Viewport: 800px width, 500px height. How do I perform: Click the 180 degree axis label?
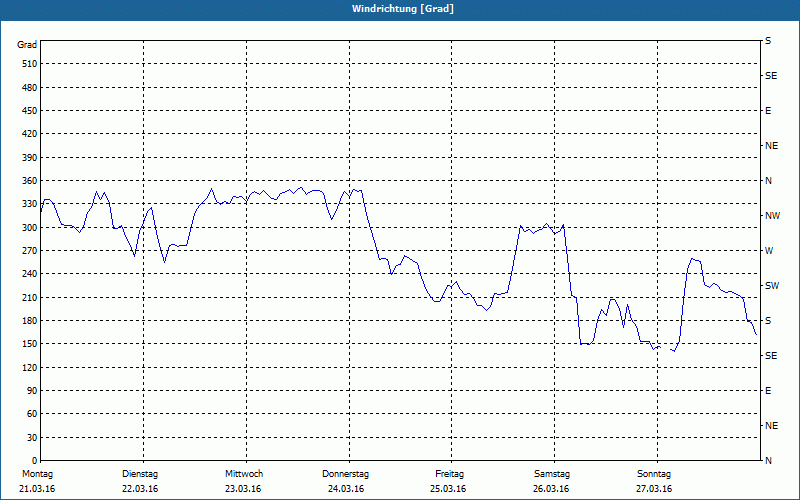[30, 320]
